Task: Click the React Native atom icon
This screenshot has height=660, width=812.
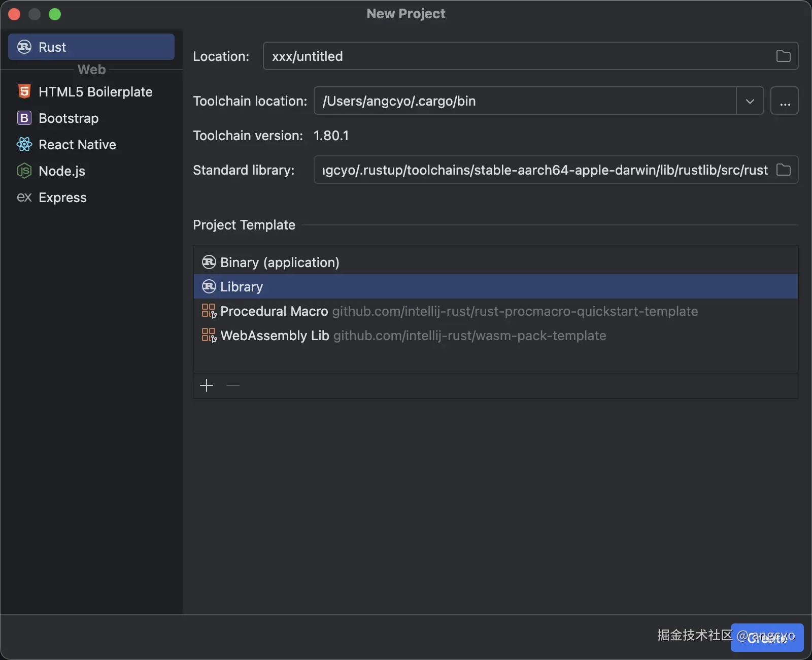Action: tap(24, 145)
